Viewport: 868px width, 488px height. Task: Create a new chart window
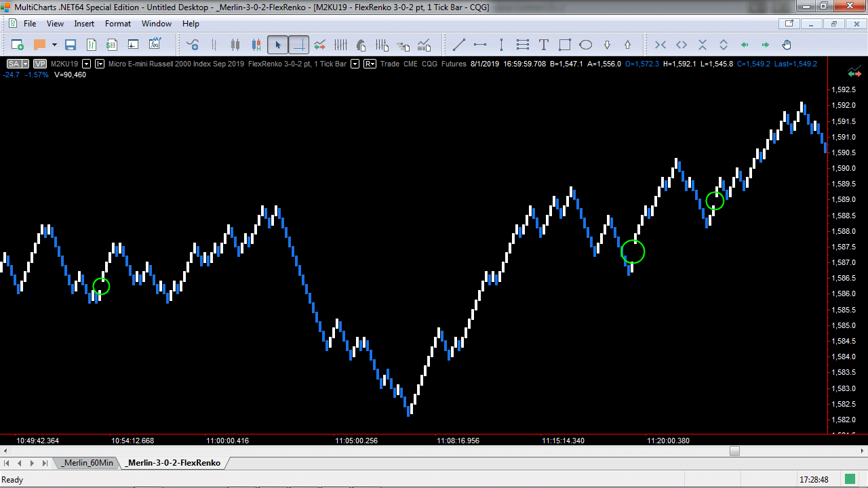tap(18, 45)
